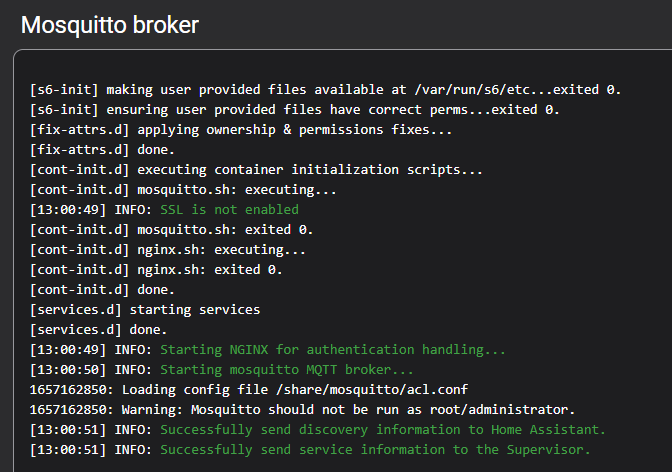The width and height of the screenshot is (672, 472).
Task: Click "[services.d] starting services" line
Action: click(x=145, y=310)
